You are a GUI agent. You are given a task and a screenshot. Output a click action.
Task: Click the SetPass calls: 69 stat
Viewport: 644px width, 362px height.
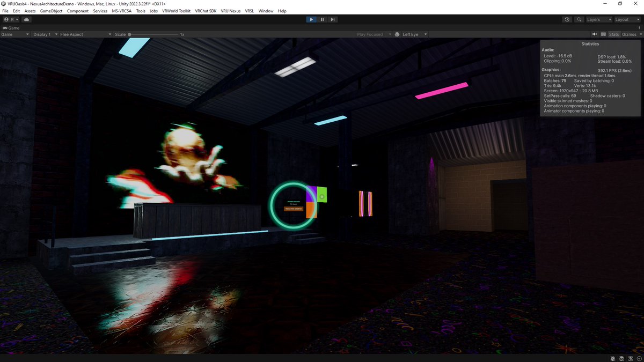(x=560, y=95)
